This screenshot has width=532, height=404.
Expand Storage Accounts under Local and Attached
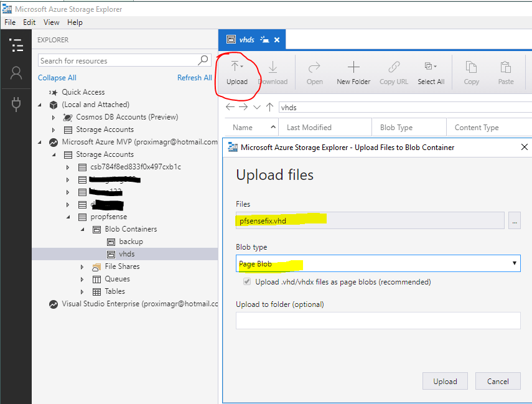tap(54, 129)
